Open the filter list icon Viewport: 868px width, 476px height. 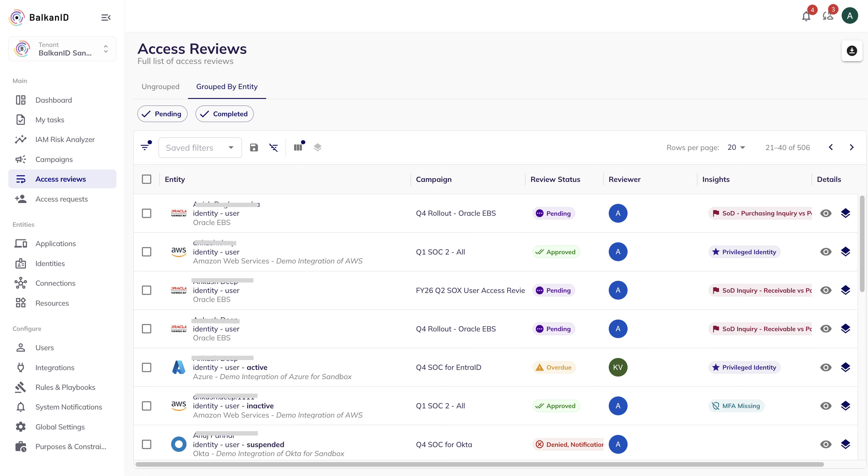[145, 147]
